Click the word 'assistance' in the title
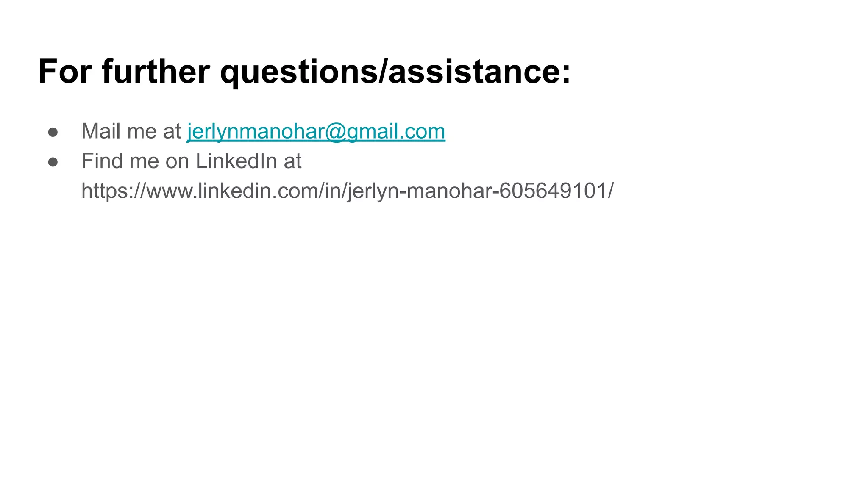The width and height of the screenshot is (868, 488). tap(474, 72)
